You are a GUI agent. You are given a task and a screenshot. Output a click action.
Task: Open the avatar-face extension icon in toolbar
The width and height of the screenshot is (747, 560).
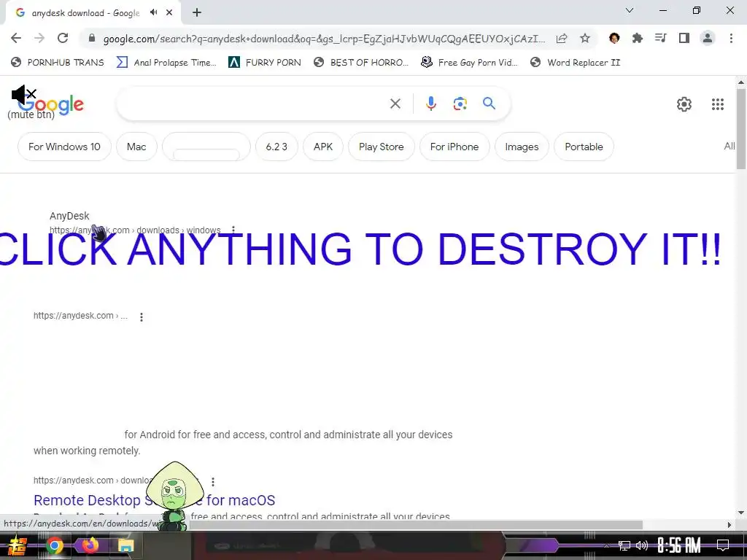coord(614,38)
